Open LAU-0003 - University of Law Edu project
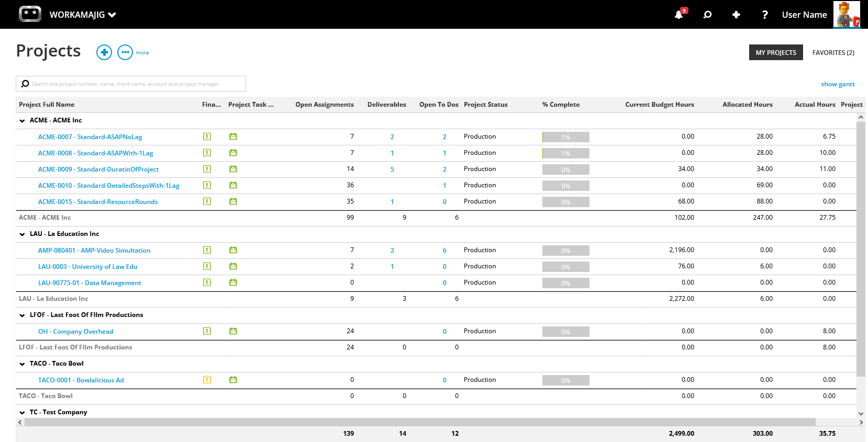Image resolution: width=868 pixels, height=442 pixels. 88,267
